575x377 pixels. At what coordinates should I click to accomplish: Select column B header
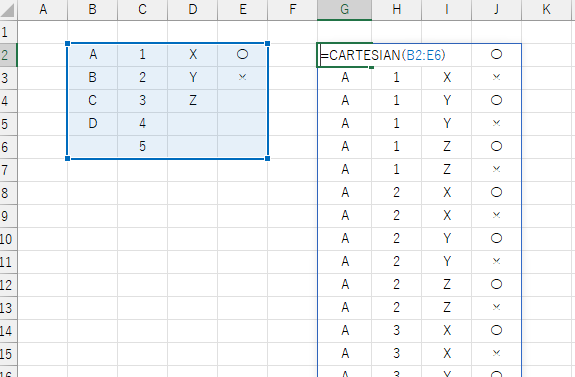tap(93, 10)
